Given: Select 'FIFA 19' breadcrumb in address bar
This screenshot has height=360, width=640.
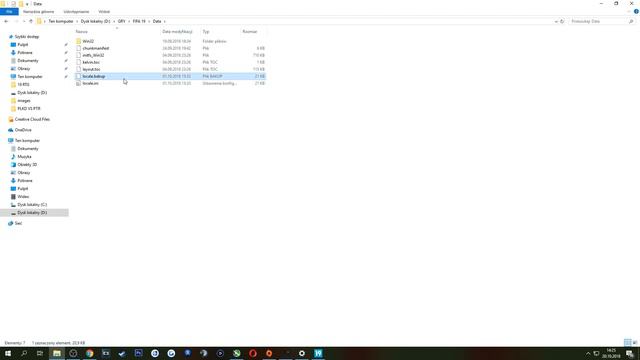Looking at the screenshot, I should [139, 21].
